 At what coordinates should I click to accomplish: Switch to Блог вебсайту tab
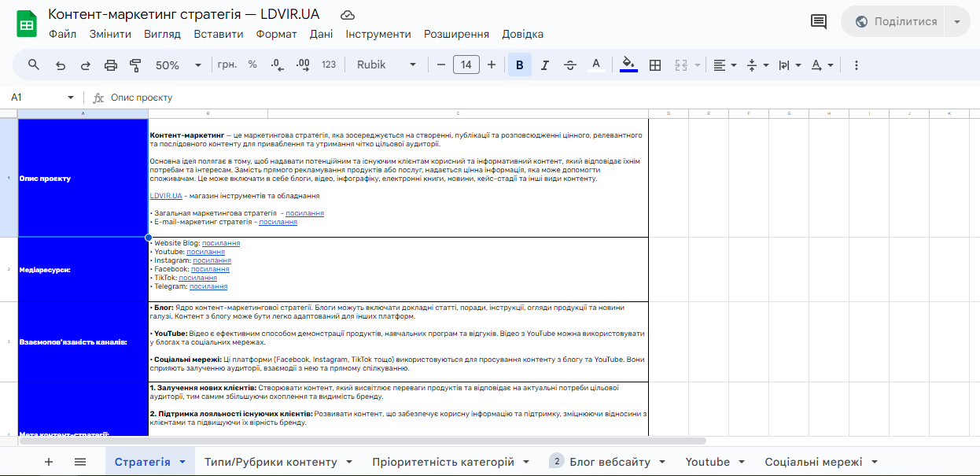pyautogui.click(x=610, y=462)
